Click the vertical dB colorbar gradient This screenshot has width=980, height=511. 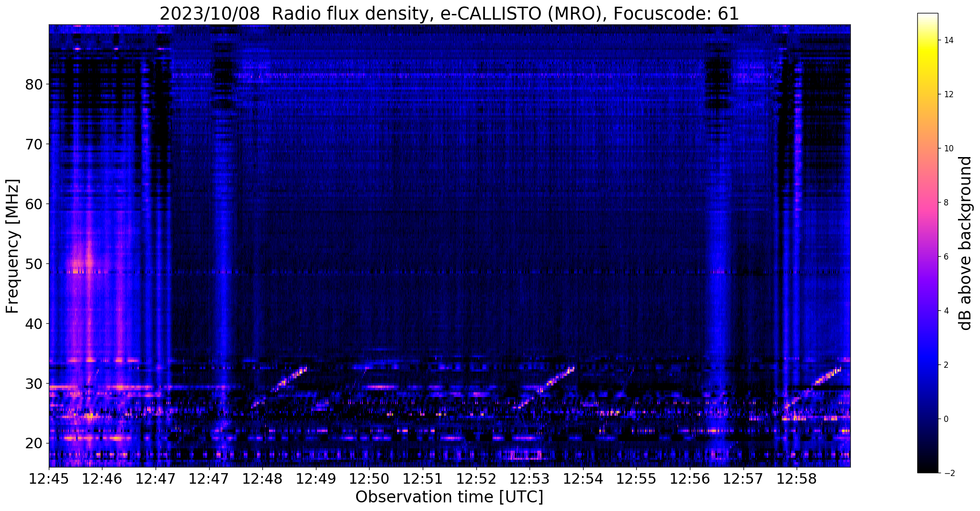click(x=927, y=243)
